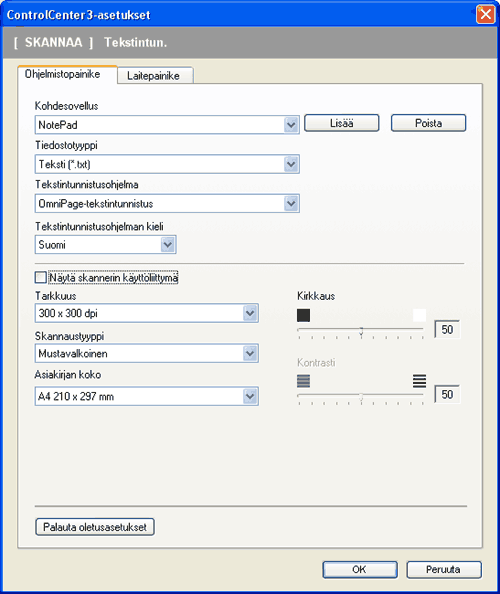Close the ControlCenter3-asetukset window
Image resolution: width=500 pixels, height=594 pixels.
point(485,14)
